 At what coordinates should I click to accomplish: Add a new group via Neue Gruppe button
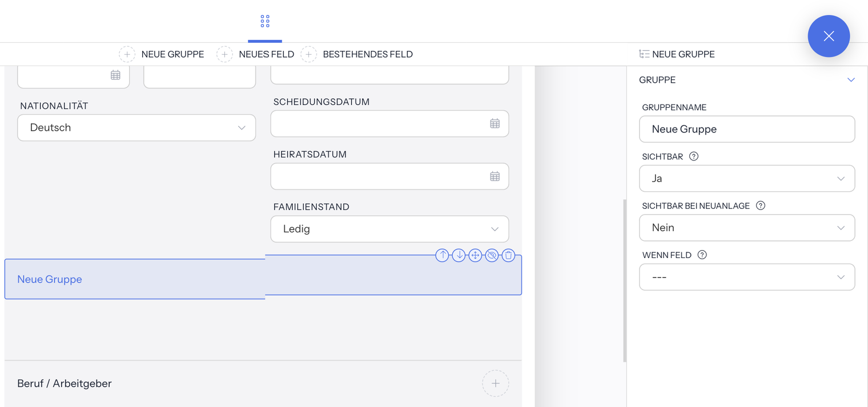[162, 54]
